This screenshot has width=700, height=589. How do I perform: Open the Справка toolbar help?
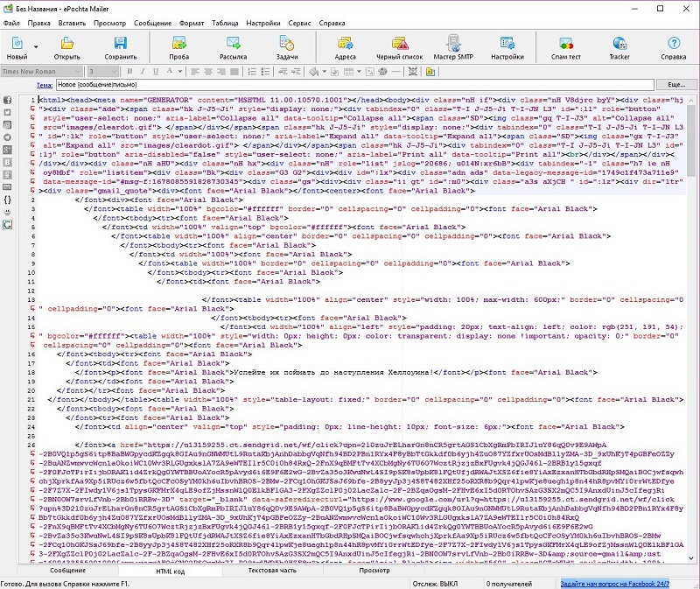point(673,48)
